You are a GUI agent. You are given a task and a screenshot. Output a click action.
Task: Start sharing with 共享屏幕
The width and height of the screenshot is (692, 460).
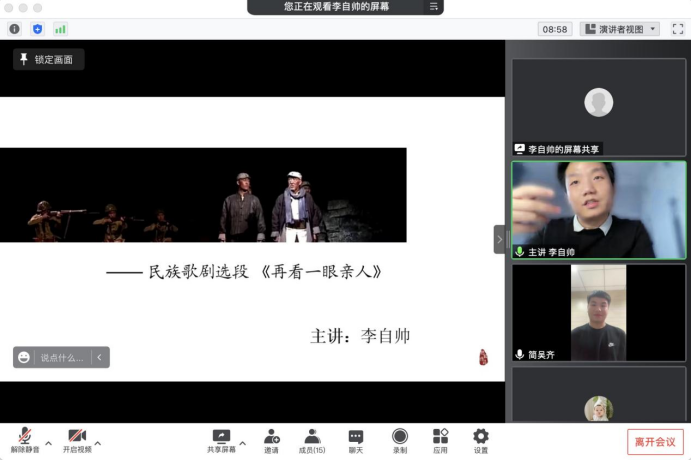[221, 441]
